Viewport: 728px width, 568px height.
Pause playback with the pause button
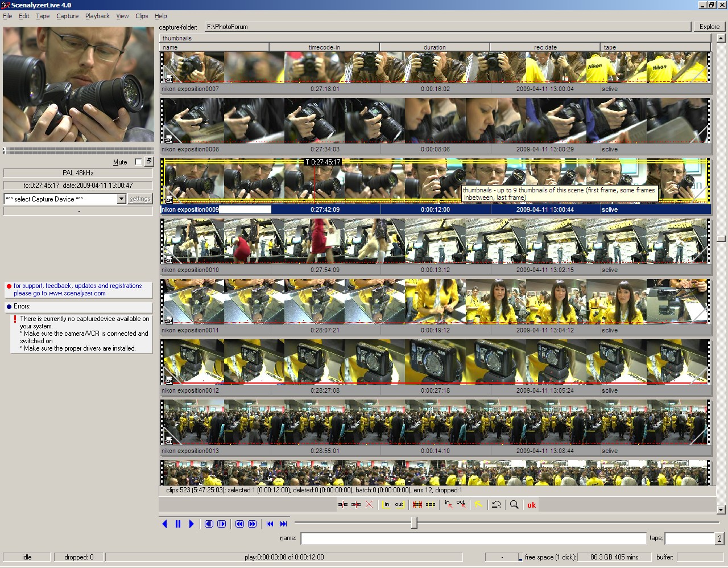click(178, 524)
